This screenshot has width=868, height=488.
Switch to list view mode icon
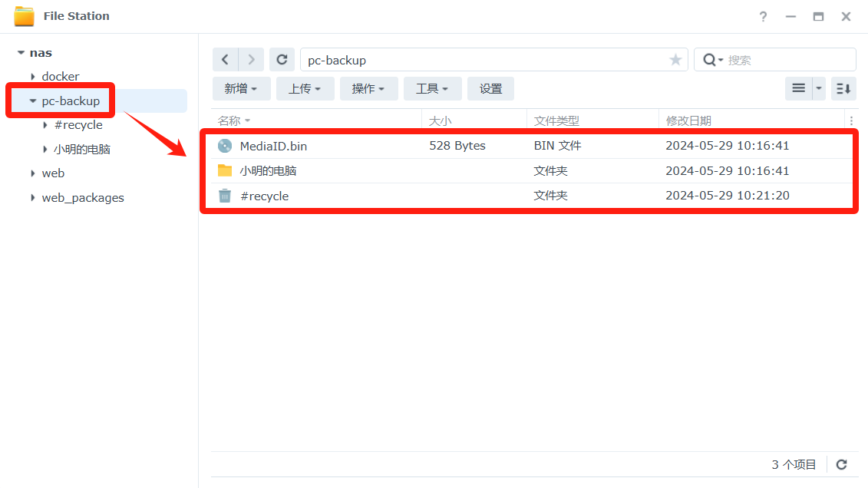click(x=798, y=89)
